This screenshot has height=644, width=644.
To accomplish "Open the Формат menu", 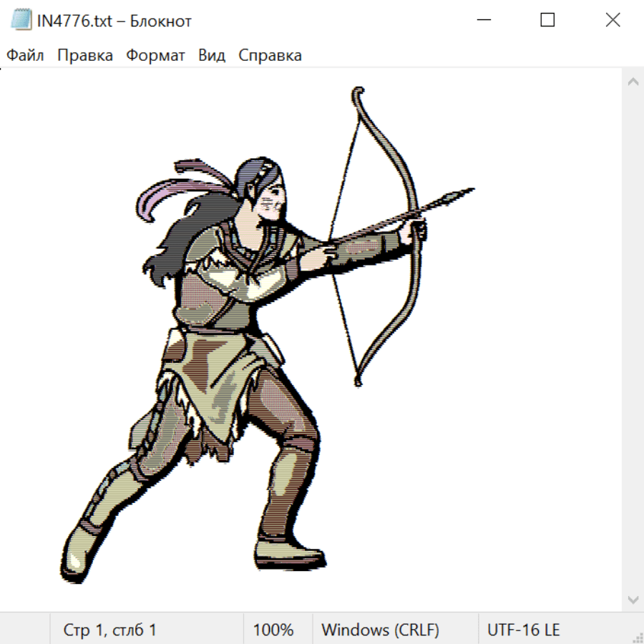I will coord(155,56).
